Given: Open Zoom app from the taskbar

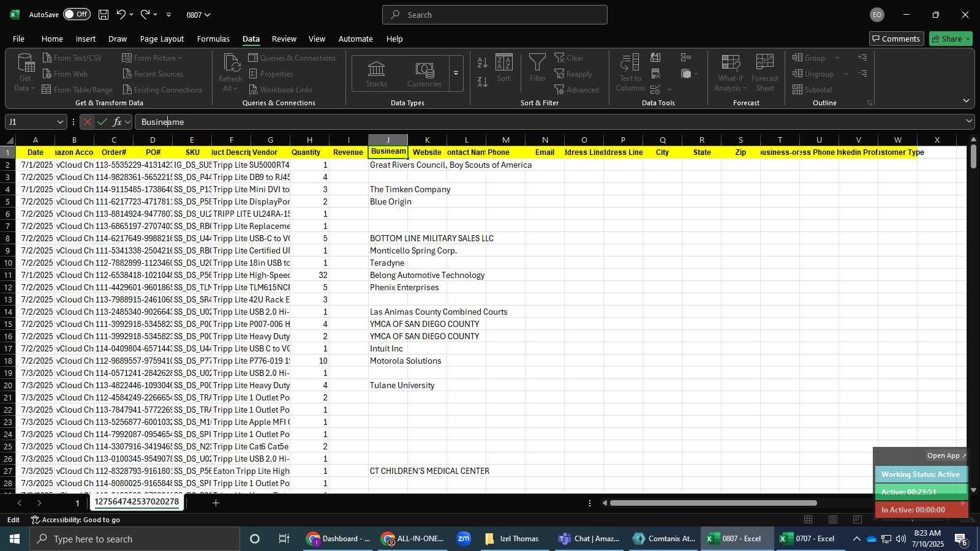Looking at the screenshot, I should pos(464,539).
